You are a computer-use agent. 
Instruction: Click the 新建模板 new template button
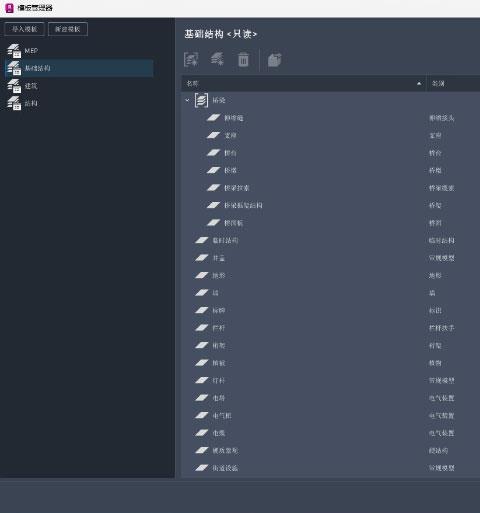68,29
